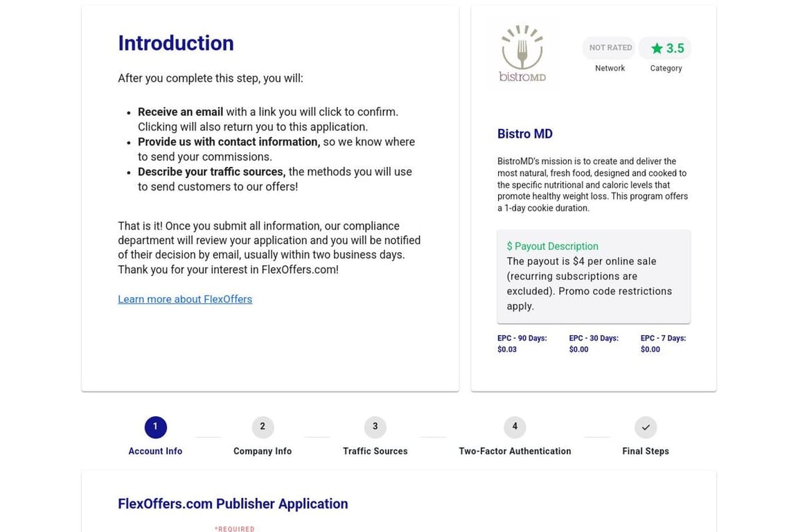Select step 2 circle for Company Info
This screenshot has width=798, height=532.
263,427
